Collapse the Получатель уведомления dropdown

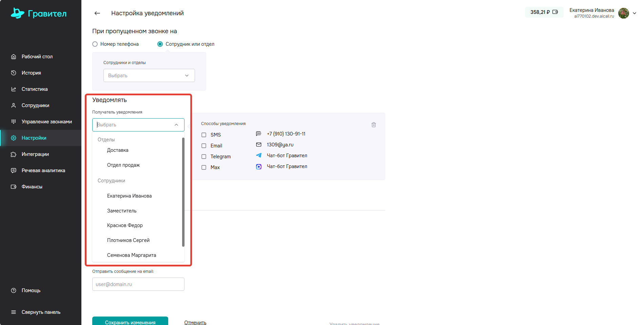176,125
